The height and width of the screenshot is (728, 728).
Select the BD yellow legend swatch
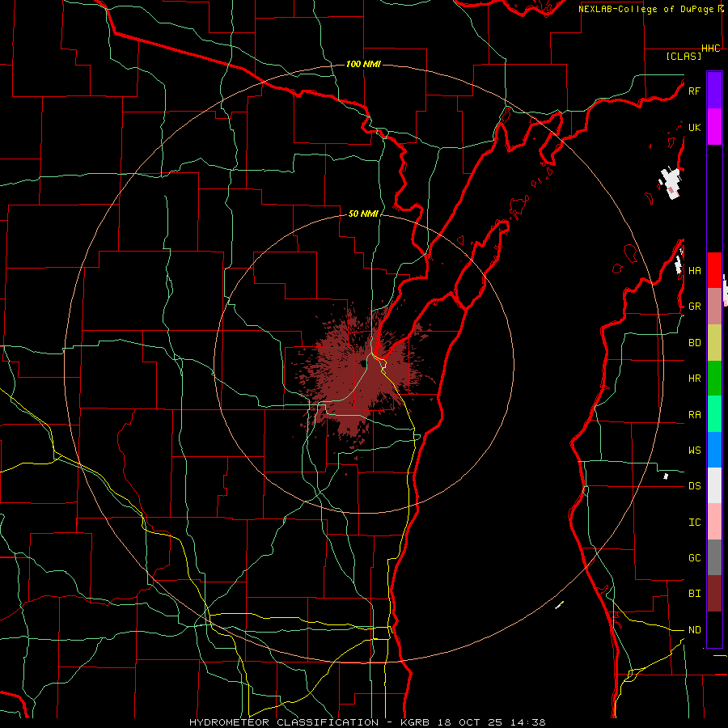pos(714,343)
